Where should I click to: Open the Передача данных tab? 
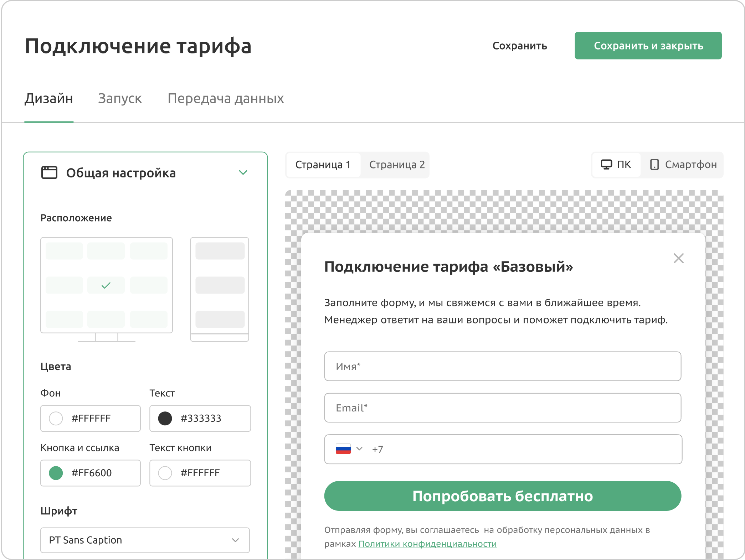pyautogui.click(x=226, y=98)
